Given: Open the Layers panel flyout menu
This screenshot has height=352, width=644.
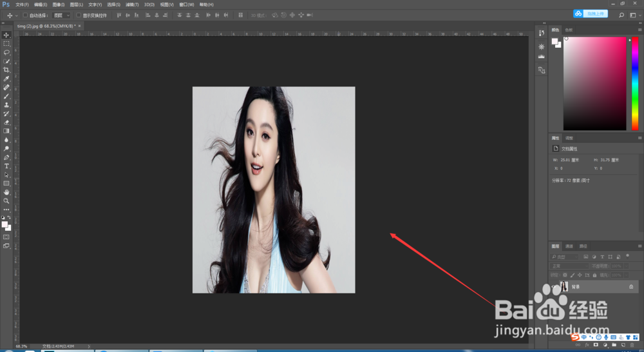Looking at the screenshot, I should [639, 246].
